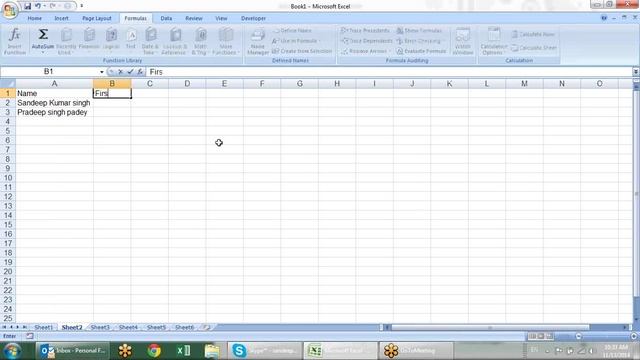Image resolution: width=640 pixels, height=360 pixels.
Task: Open Lookup & Reference functions list
Action: click(x=174, y=41)
